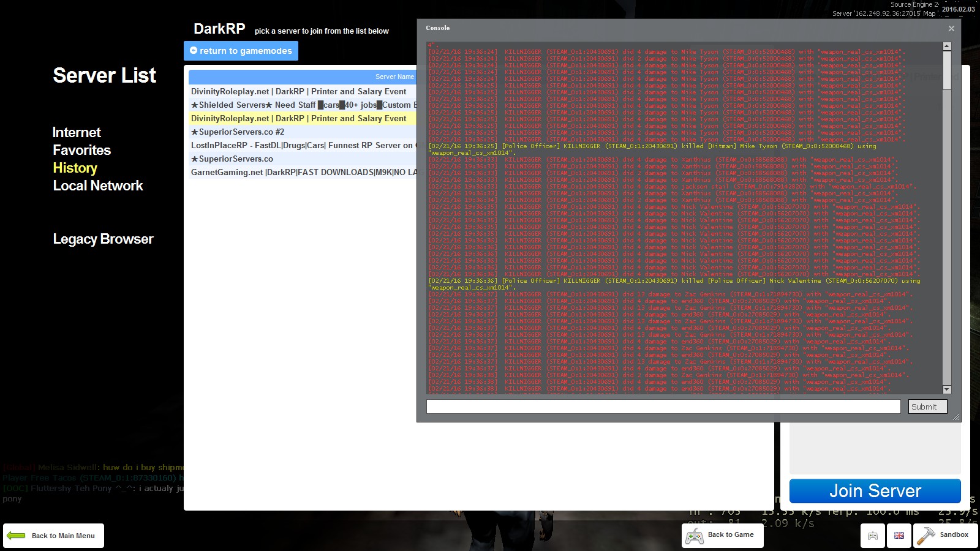Select highlighted DivinityRoleplay.net Printer and Salary row
Viewport: 980px width, 551px height.
point(303,118)
